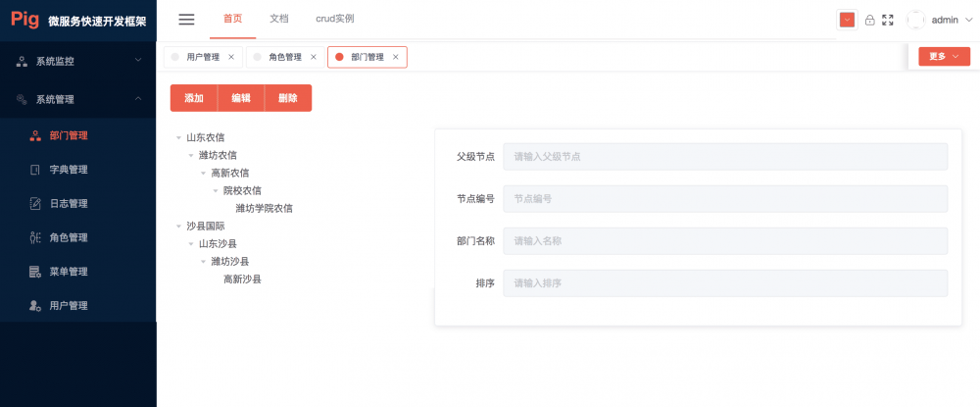Collapse the 沙县国际 tree node arrow
Screen dimensions: 980x407
178,227
